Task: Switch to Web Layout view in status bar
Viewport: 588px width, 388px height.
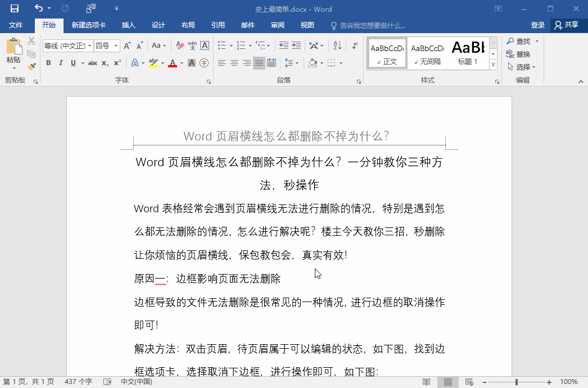Action: click(469, 381)
